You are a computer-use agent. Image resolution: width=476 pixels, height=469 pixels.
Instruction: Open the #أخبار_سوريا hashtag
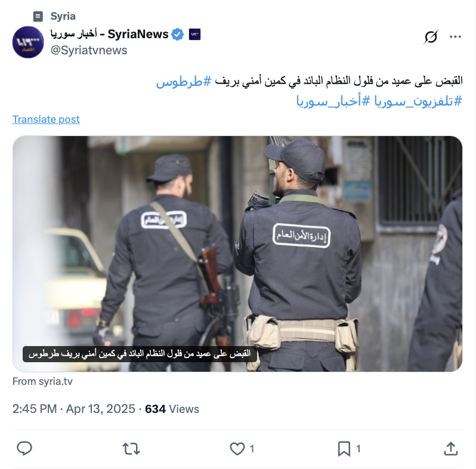click(333, 101)
